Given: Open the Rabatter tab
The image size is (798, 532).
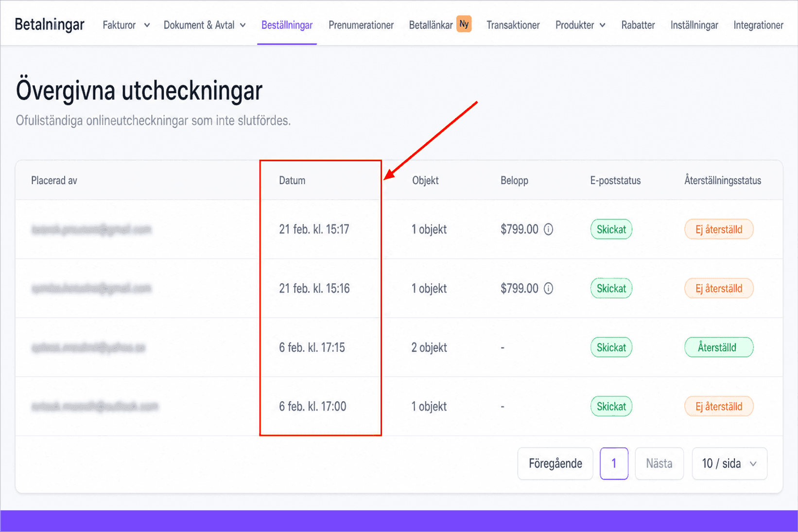Looking at the screenshot, I should 638,25.
